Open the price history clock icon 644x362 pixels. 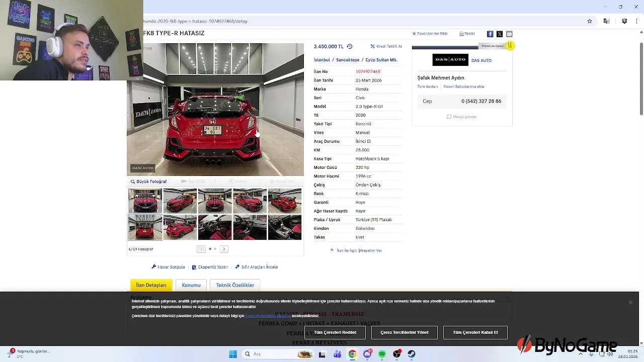coord(349,46)
